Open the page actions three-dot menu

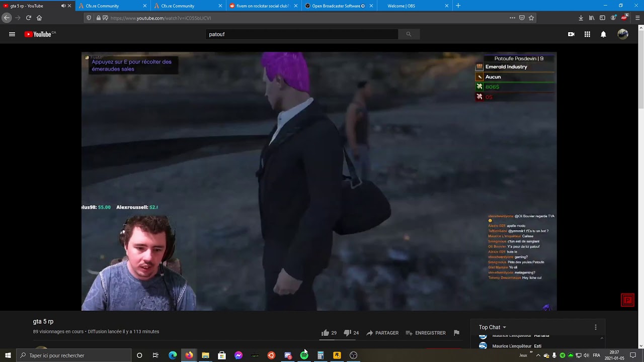[x=512, y=18]
